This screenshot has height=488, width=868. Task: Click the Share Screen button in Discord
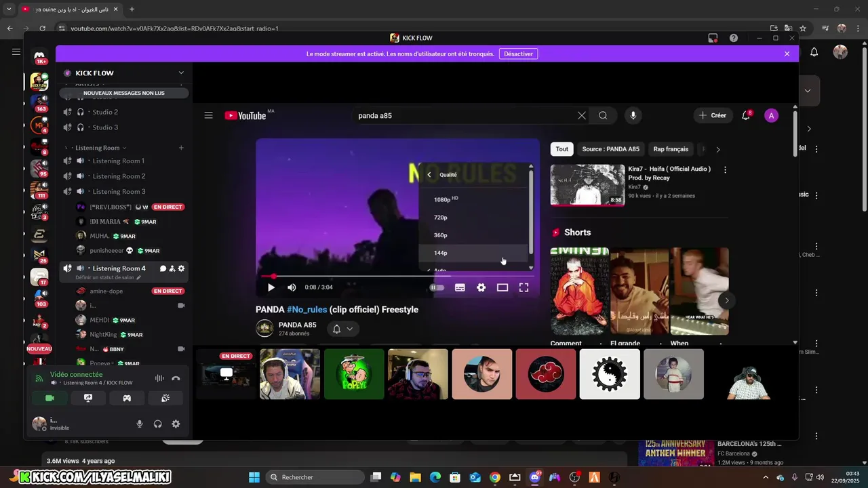coord(88,398)
